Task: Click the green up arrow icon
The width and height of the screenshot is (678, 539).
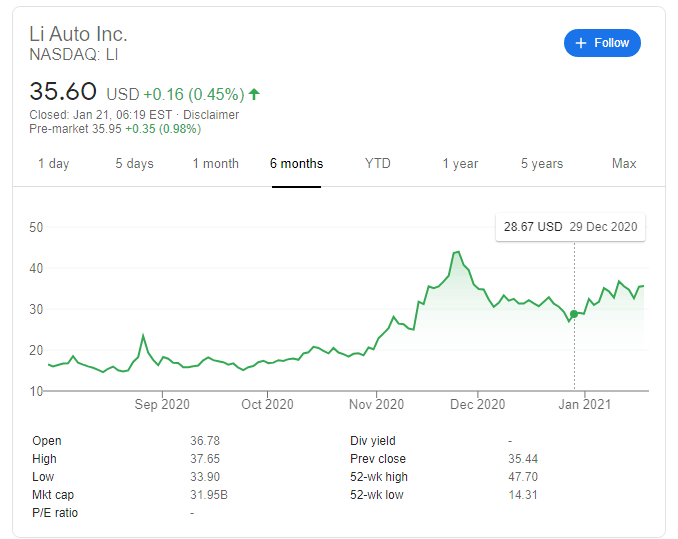Action: coord(254,94)
